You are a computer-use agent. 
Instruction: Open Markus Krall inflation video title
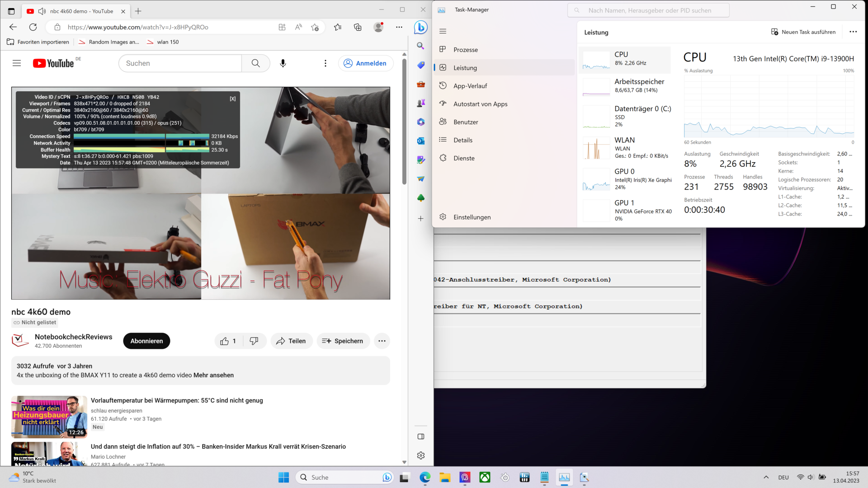218,446
